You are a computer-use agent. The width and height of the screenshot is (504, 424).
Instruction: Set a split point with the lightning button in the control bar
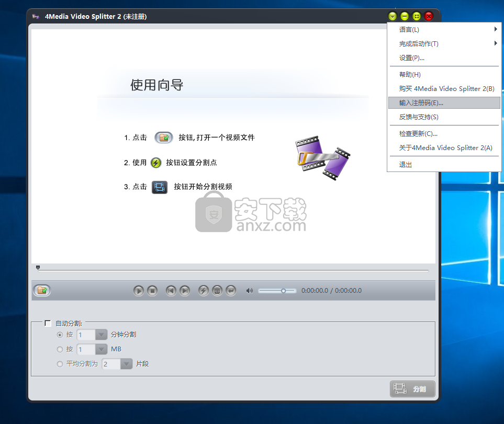click(203, 291)
